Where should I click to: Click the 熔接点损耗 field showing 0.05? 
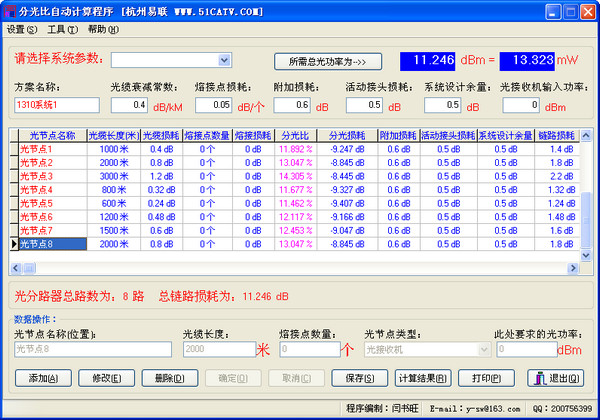click(213, 105)
